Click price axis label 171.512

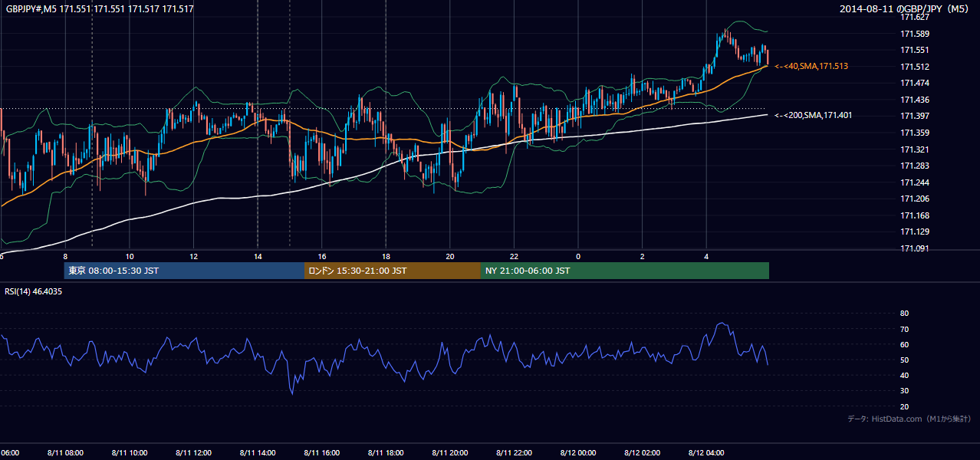pyautogui.click(x=914, y=67)
